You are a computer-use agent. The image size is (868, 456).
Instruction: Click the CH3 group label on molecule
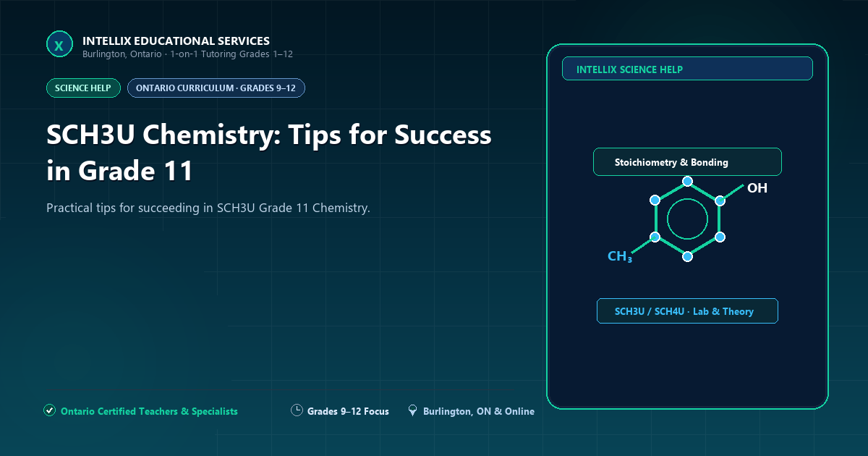click(x=620, y=256)
